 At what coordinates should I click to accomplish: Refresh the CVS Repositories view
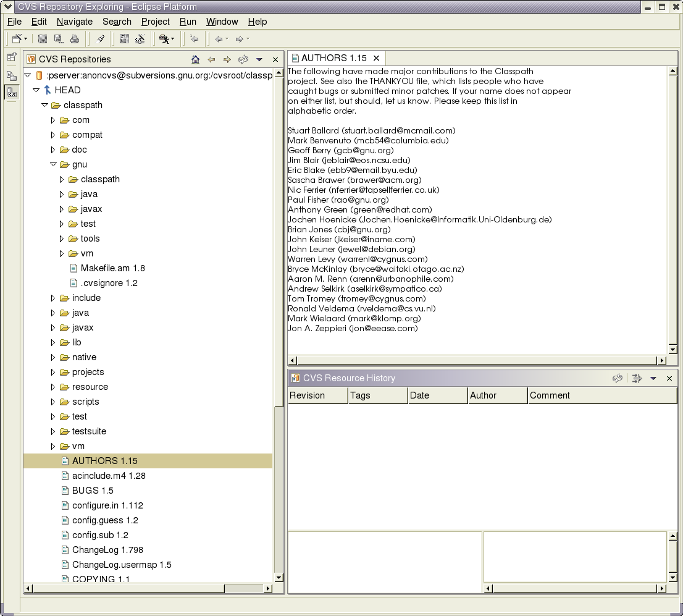point(243,59)
